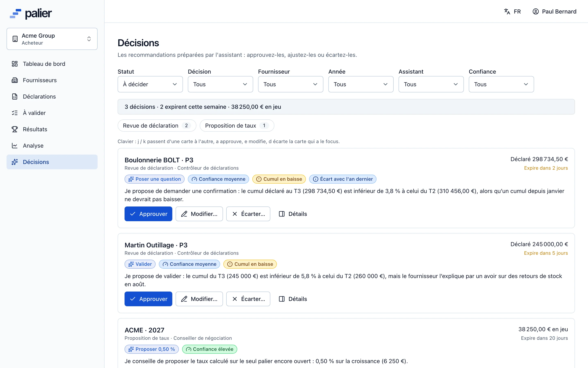Open the Décision filter dropdown

click(220, 84)
